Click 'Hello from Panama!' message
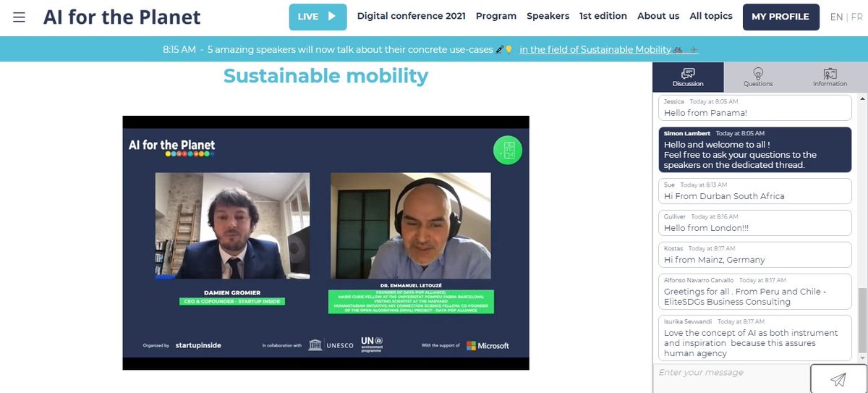 coord(755,109)
